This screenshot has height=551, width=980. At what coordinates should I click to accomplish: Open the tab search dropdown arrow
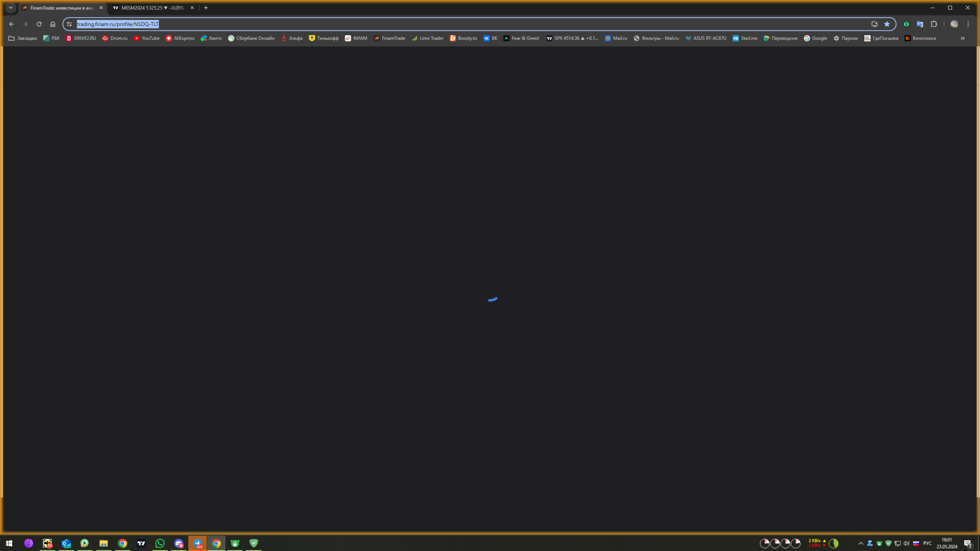(x=11, y=8)
